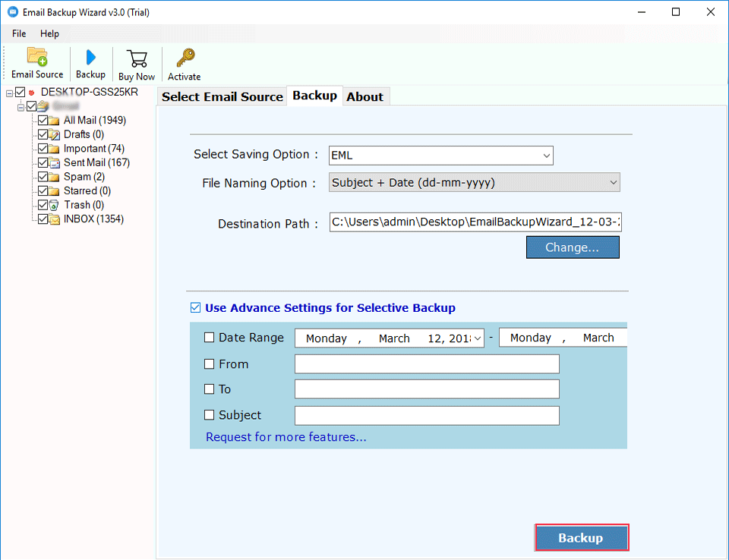Click the Activate key icon
The width and height of the screenshot is (729, 560).
185,58
